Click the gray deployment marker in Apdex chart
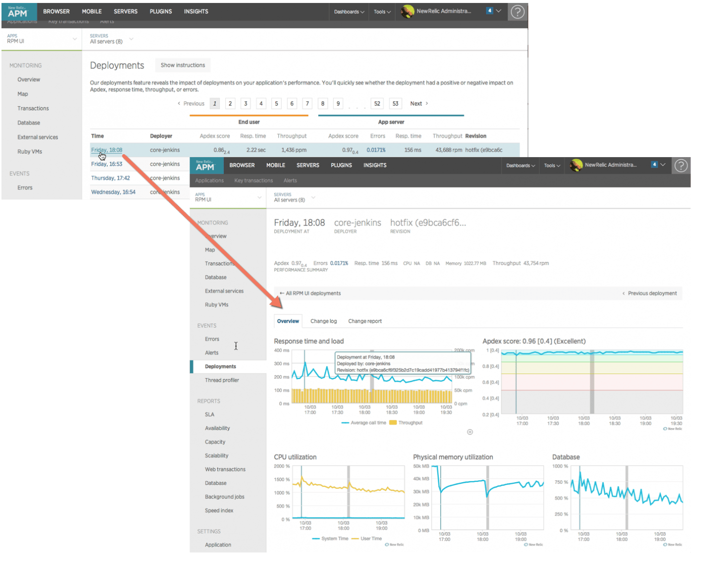718x588 pixels. tap(592, 382)
